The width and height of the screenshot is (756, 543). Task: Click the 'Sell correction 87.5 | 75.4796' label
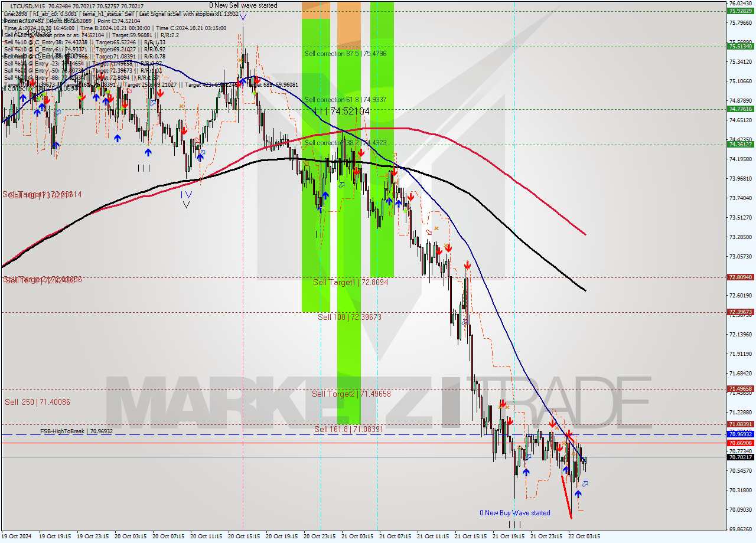[x=346, y=54]
